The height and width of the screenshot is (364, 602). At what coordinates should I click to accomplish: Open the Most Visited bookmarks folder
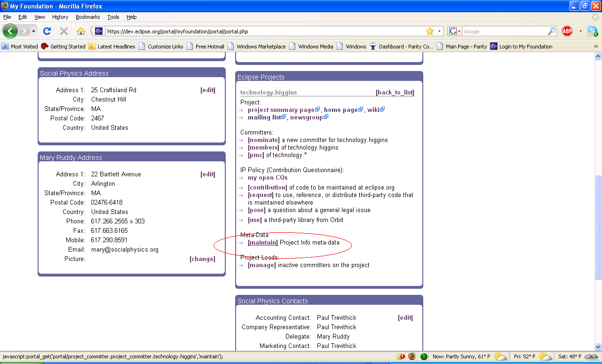(x=20, y=47)
